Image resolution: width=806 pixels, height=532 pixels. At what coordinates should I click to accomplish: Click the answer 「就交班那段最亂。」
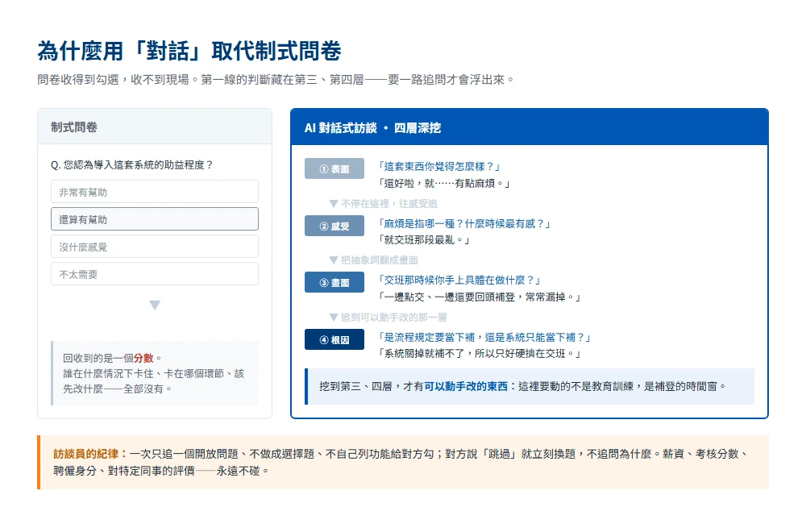424,240
